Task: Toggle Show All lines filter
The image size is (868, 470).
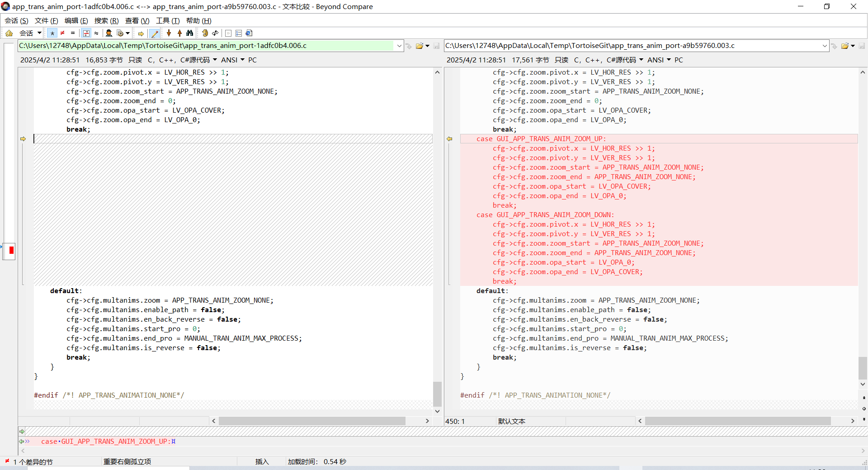Action: point(52,33)
